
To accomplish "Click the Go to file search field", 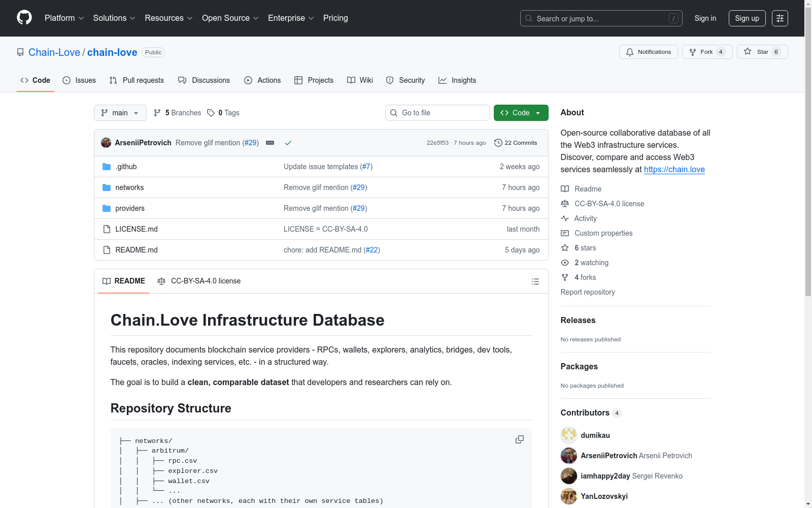I will click(437, 113).
